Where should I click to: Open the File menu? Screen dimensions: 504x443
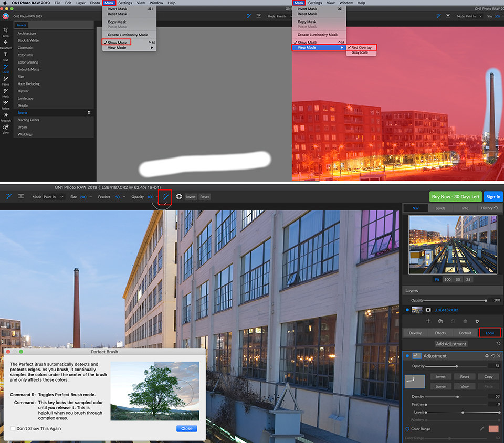(x=58, y=3)
